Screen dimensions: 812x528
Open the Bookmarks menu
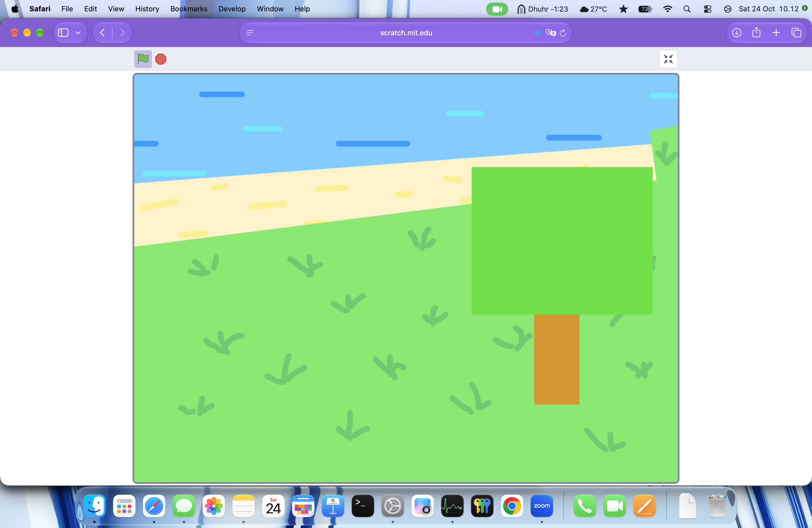coord(189,9)
